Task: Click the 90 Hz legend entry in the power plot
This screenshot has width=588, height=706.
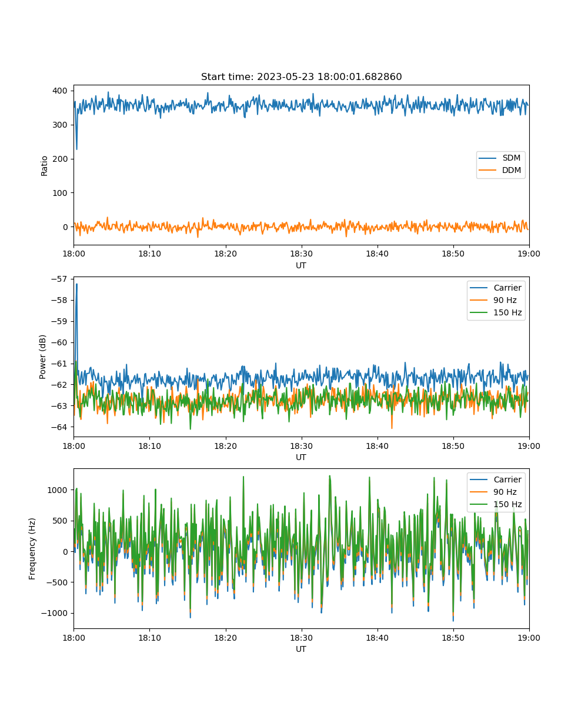Action: coord(496,300)
